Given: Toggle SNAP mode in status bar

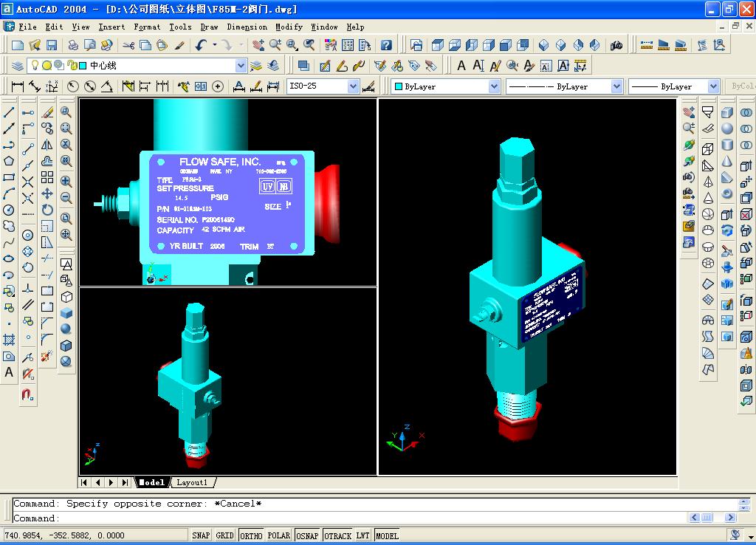Looking at the screenshot, I should (201, 536).
